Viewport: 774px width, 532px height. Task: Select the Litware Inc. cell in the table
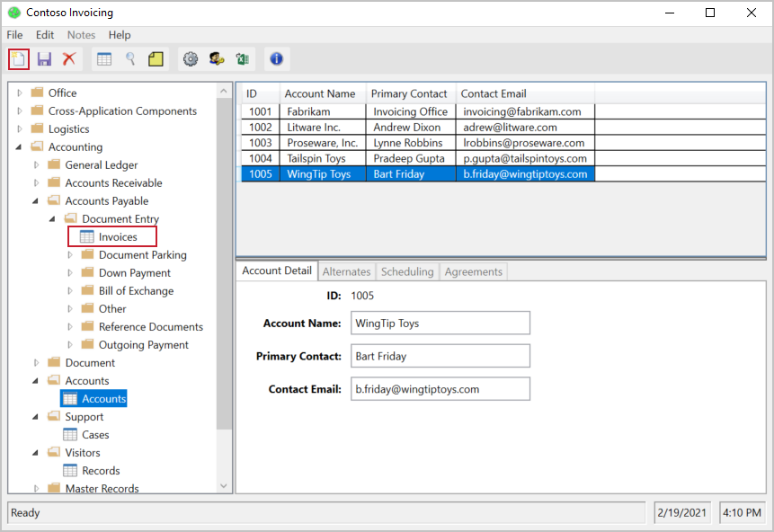point(323,128)
